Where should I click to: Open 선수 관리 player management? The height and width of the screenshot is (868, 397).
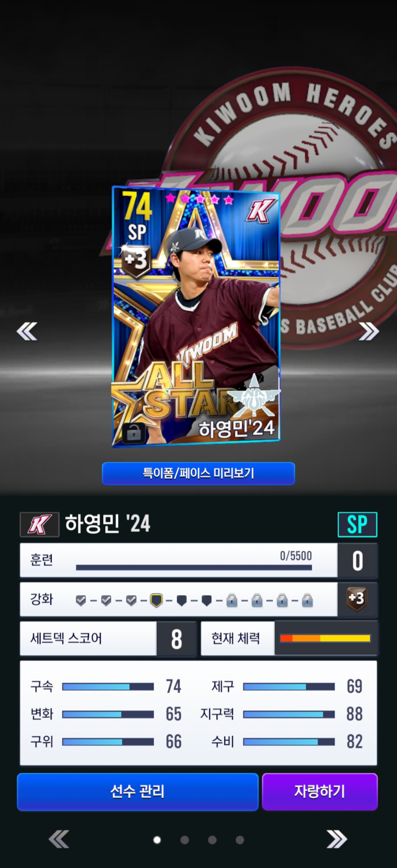[137, 792]
